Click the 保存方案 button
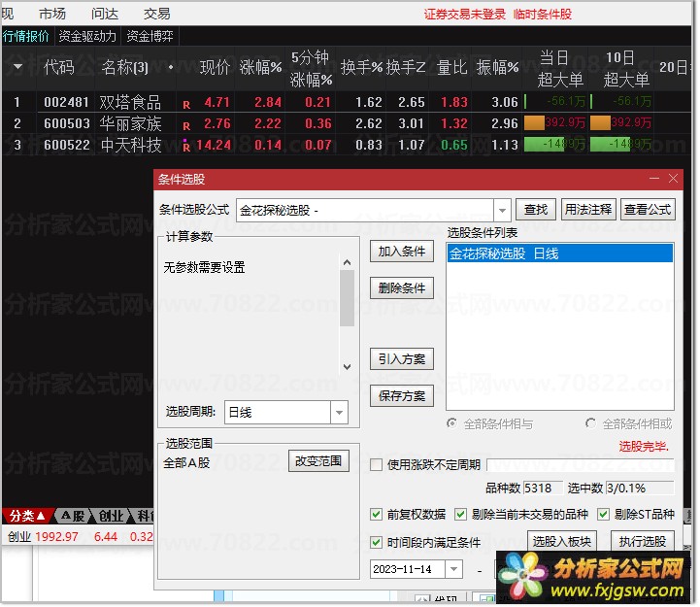700x607 pixels. (402, 395)
